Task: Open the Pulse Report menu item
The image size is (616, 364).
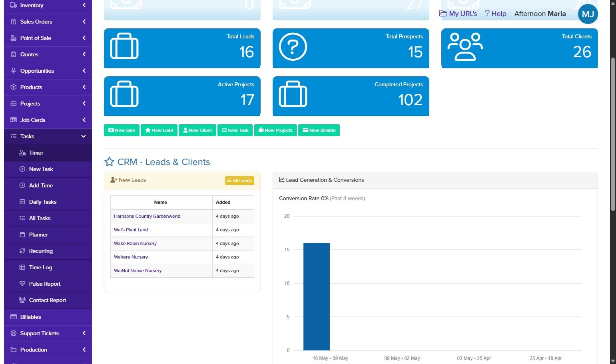Action: point(48,284)
